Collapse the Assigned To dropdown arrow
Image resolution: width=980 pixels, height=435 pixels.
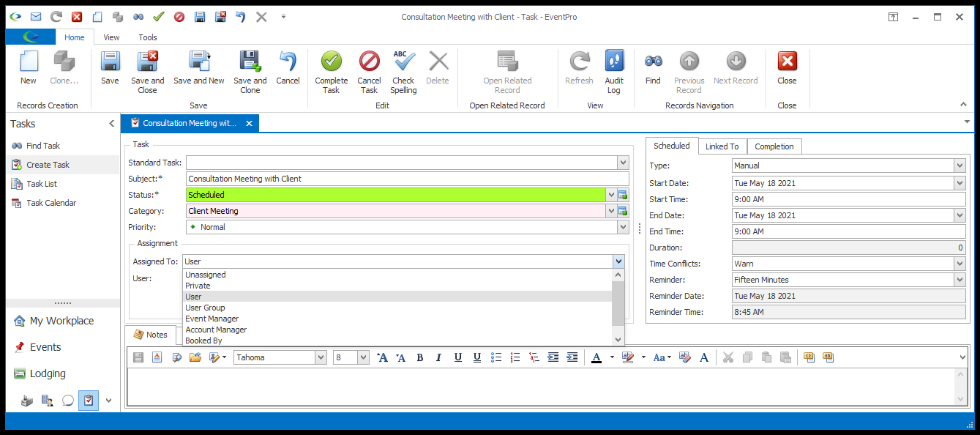619,261
